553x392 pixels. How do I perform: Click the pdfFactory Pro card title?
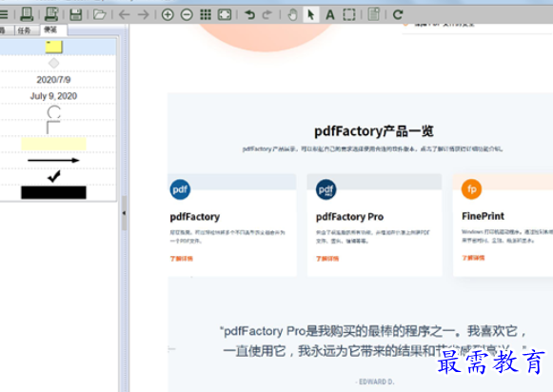tap(349, 216)
